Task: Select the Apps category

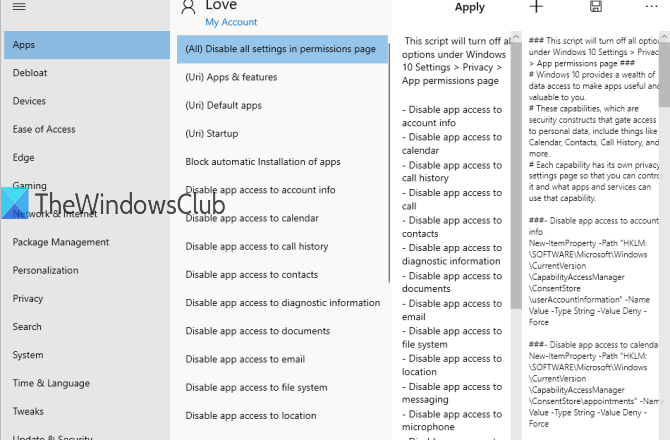Action: (87, 45)
